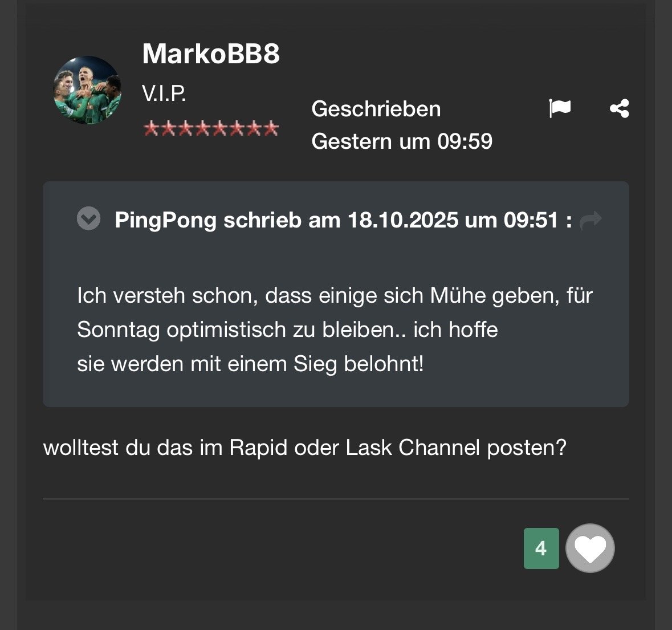Click the quoted line starting "Ich versteh schon"

335,296
